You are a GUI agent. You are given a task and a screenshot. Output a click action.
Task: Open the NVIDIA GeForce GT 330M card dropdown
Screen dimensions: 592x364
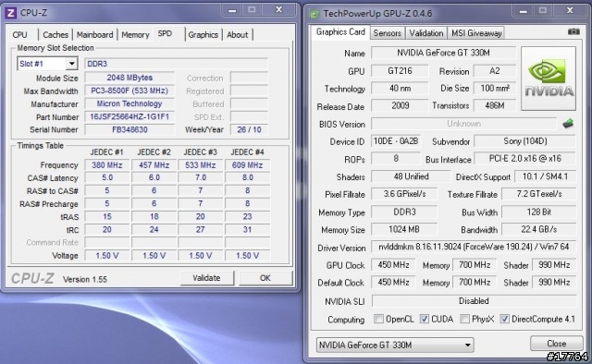pyautogui.click(x=395, y=345)
